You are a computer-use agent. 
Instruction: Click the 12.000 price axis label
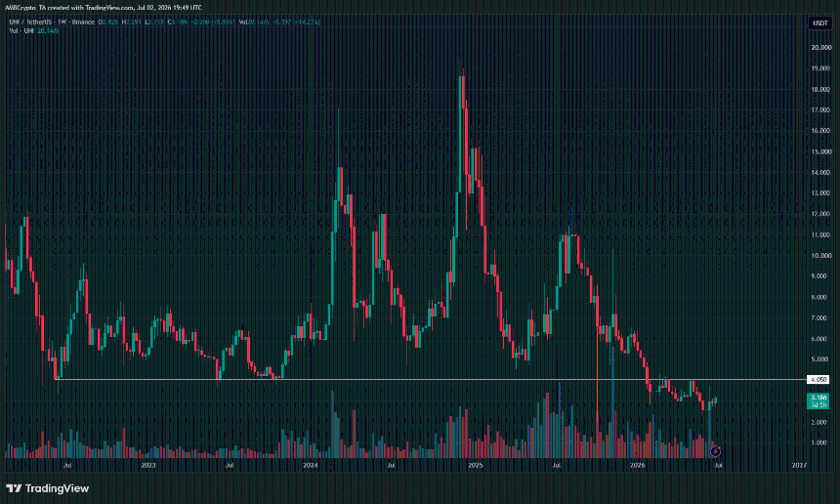[x=821, y=214]
